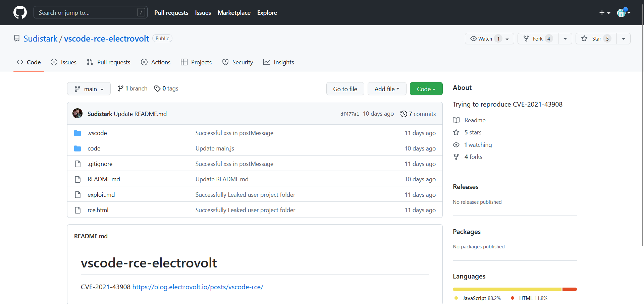Open the Add file dropdown
Screen dimensions: 644x304
pos(387,89)
